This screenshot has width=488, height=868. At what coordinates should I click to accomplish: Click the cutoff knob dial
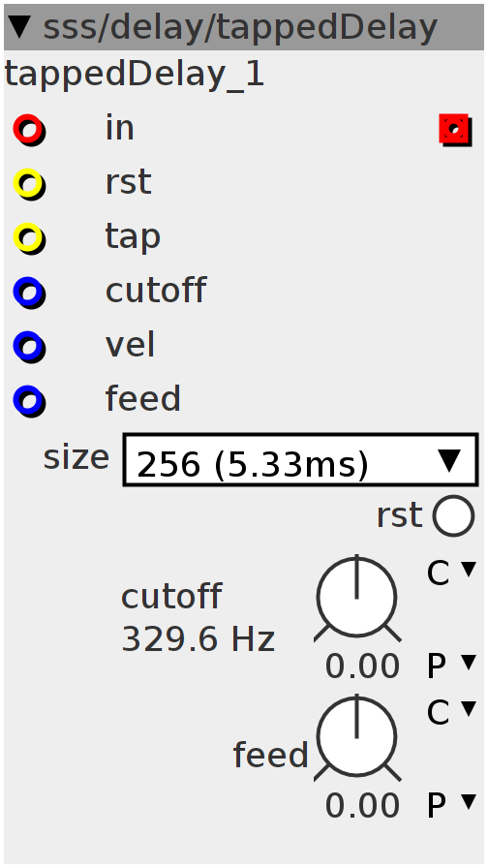357,598
